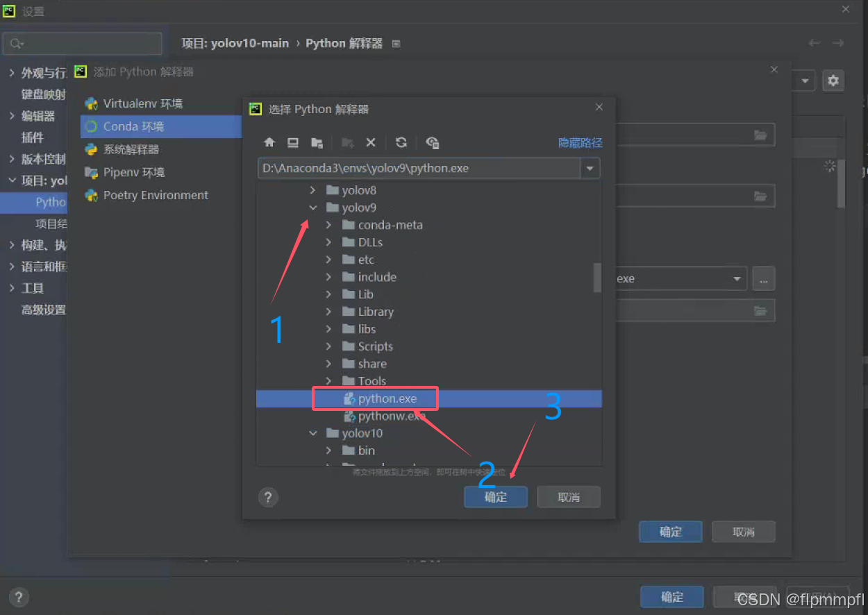Click the file tree vertical scrollbar
The height and width of the screenshot is (615, 868).
pyautogui.click(x=597, y=278)
